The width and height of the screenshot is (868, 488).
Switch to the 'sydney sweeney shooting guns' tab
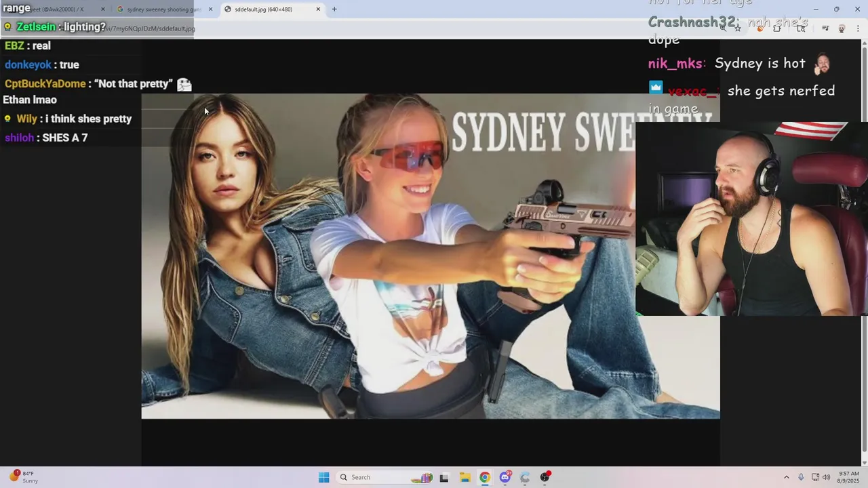[x=164, y=9]
